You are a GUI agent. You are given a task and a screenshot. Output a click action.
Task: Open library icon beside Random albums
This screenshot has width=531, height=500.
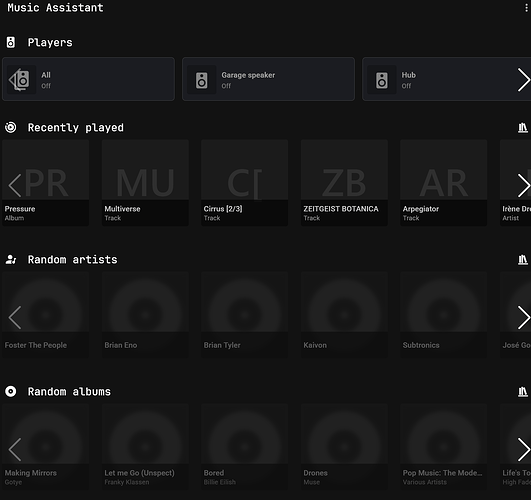523,392
